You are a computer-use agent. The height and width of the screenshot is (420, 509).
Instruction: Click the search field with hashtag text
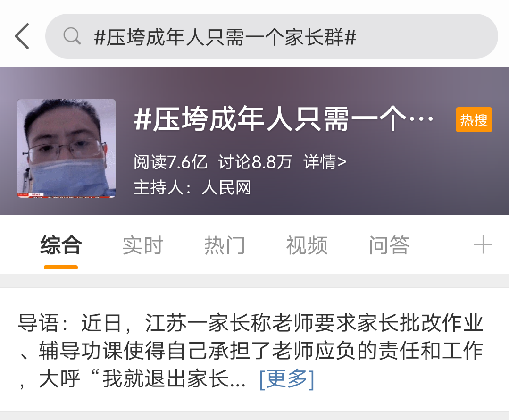[271, 36]
